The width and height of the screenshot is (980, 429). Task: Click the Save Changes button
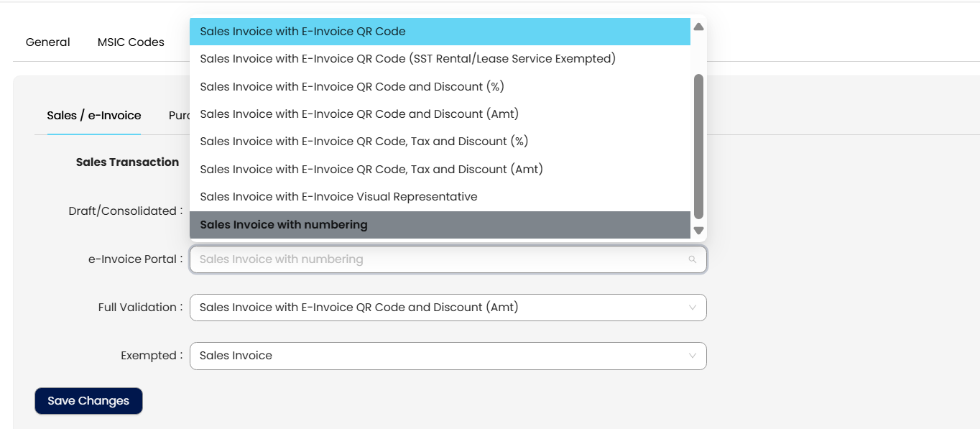pyautogui.click(x=88, y=401)
